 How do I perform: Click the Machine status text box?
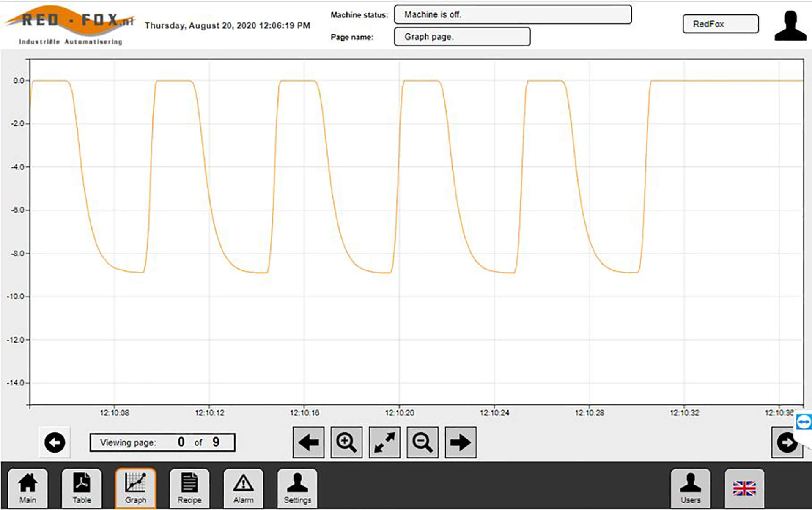513,15
